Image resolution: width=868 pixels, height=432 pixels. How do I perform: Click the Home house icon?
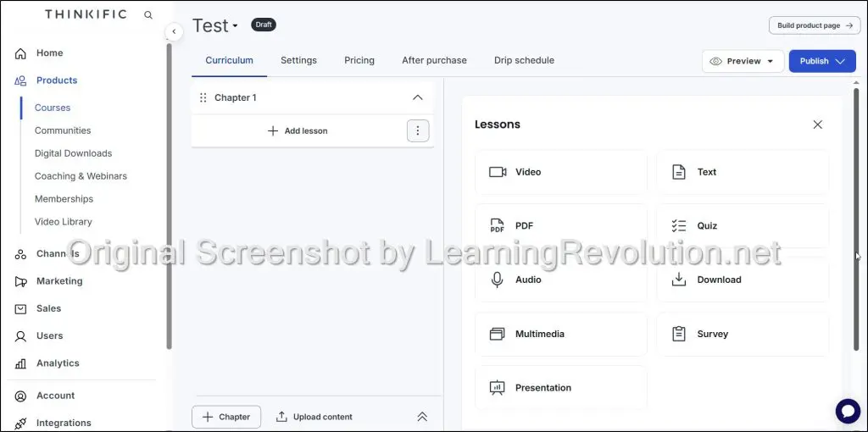[20, 53]
